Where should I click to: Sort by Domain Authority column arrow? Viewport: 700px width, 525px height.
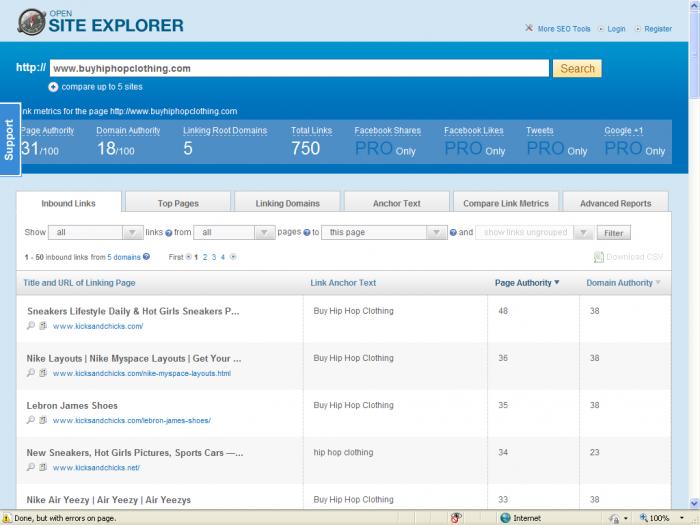[x=658, y=283]
